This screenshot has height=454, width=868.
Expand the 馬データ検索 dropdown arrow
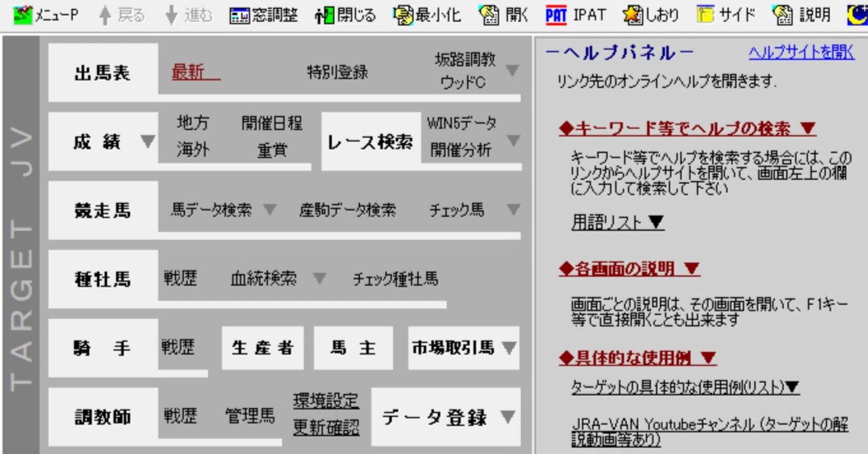tap(270, 210)
